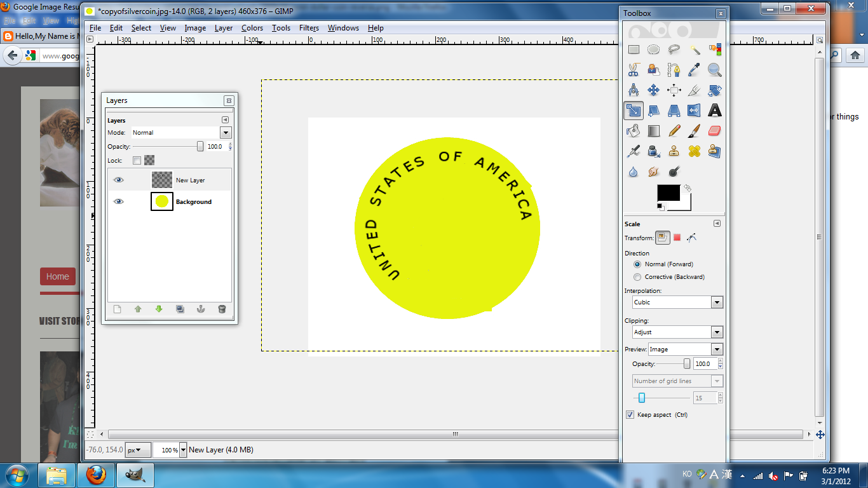Open the Colors menu

(x=252, y=28)
